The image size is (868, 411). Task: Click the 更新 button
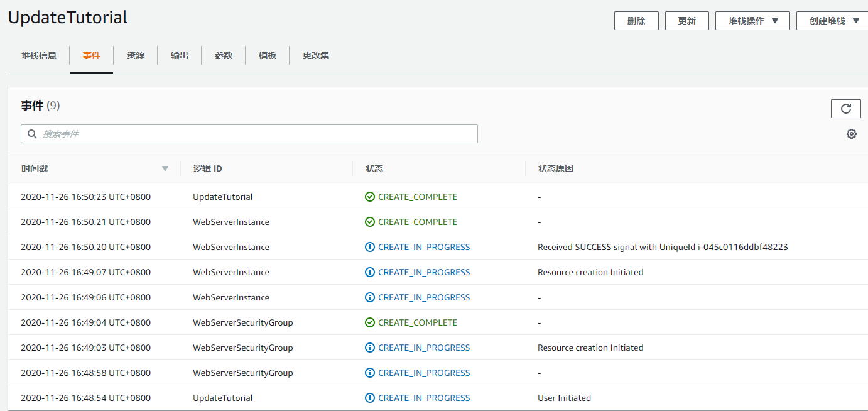[687, 21]
